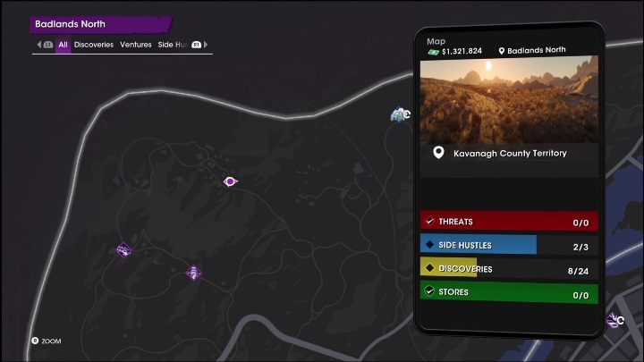644x362 pixels.
Task: Open the Side Hustles filter tab
Action: click(x=173, y=45)
